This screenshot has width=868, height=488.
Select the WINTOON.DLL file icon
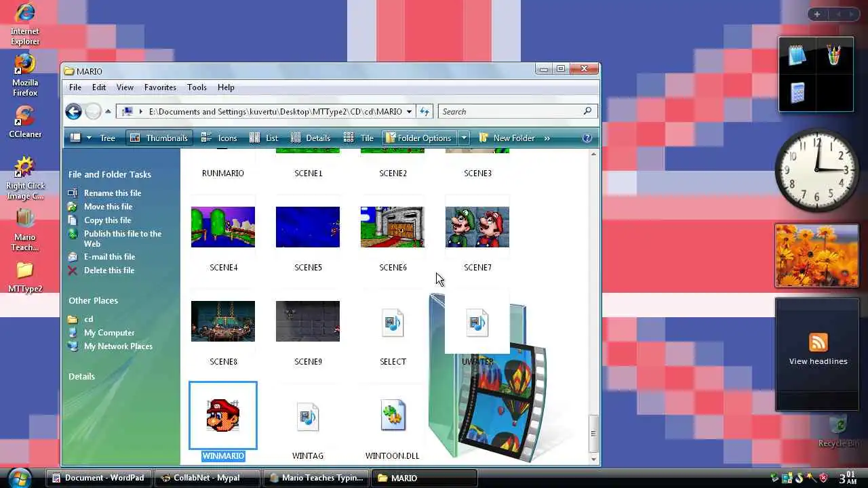click(x=393, y=415)
